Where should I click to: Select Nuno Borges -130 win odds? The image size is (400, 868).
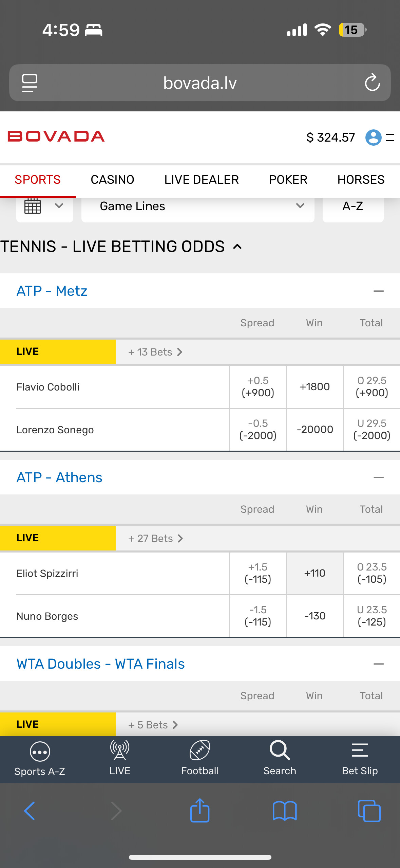coord(315,616)
